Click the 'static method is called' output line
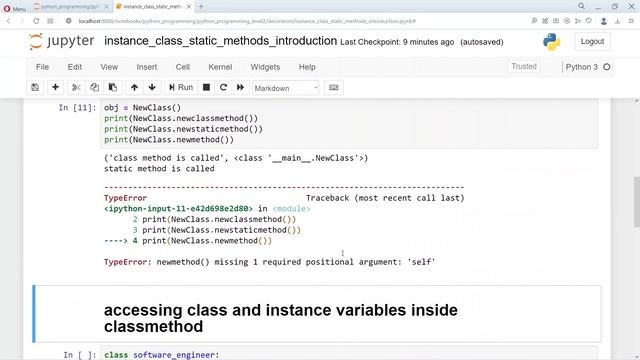The width and height of the screenshot is (640, 360). tap(159, 169)
